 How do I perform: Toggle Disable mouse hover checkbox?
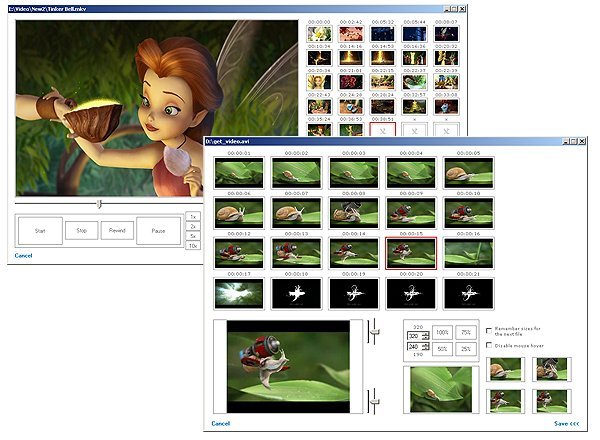(489, 345)
